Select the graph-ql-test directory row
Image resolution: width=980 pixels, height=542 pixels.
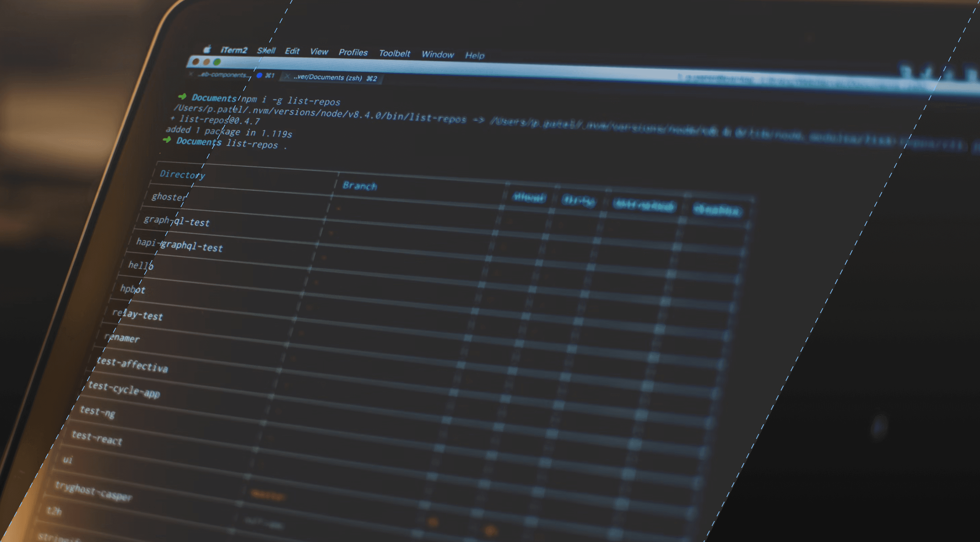pos(177,221)
